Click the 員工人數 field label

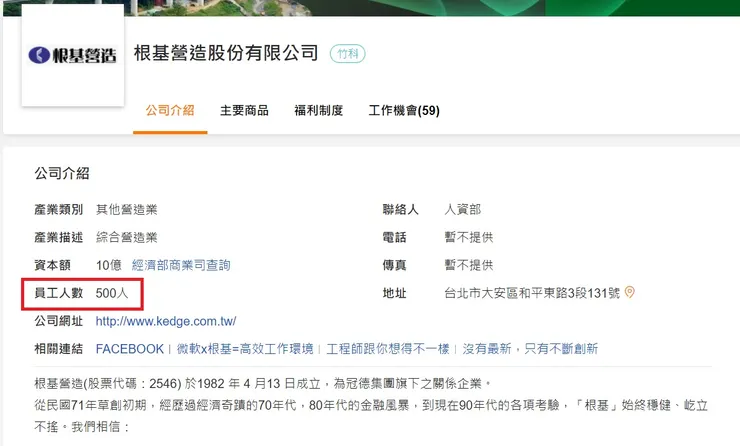point(59,293)
